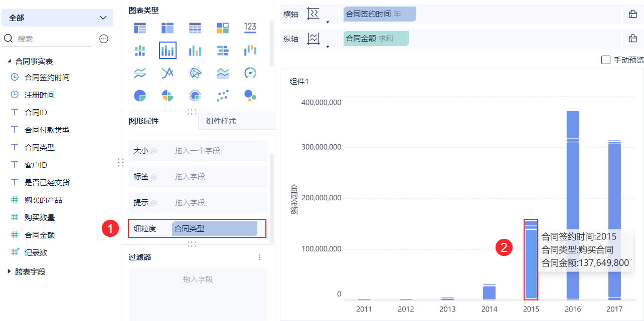Choose the radar chart type
Image resolution: width=644 pixels, height=321 pixels.
195,73
